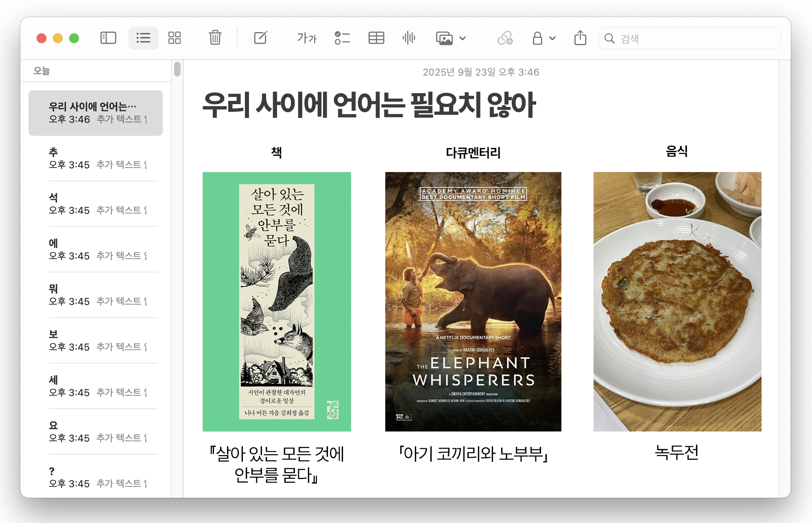812x523 pixels.
Task: Record audio with waveform button
Action: (x=409, y=38)
